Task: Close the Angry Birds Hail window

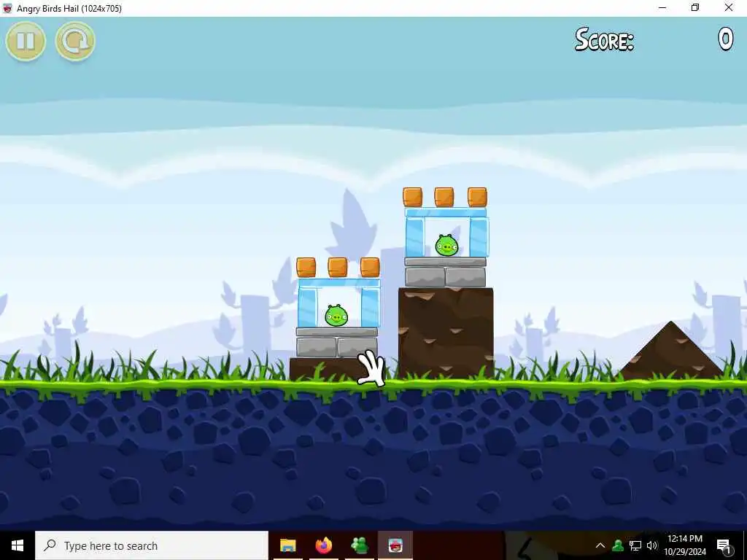Action: pos(729,8)
